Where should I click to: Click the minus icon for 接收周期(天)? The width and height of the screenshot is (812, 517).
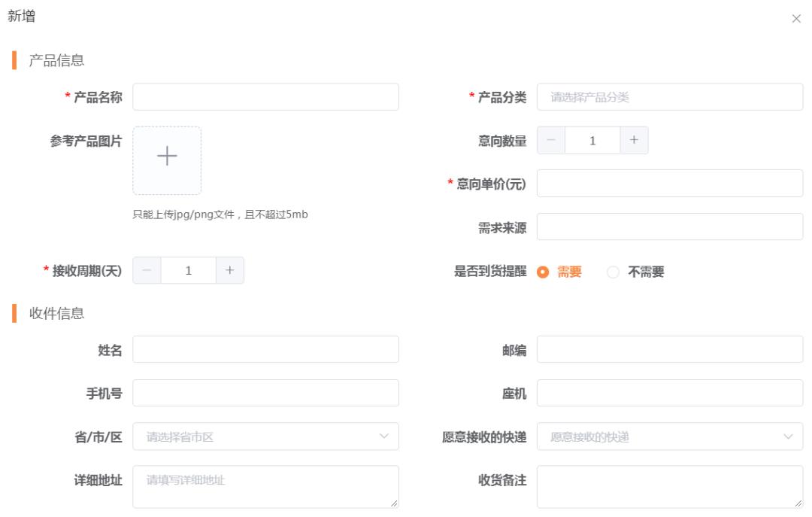(147, 269)
